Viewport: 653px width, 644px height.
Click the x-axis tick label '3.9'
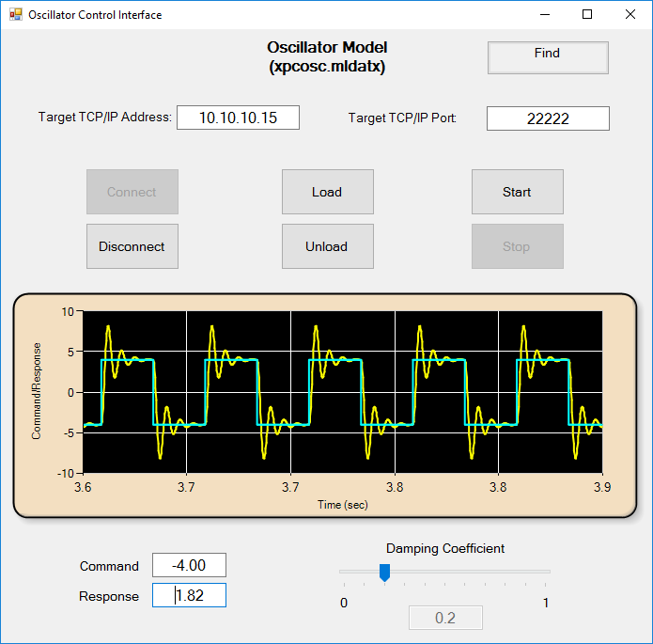pos(601,487)
